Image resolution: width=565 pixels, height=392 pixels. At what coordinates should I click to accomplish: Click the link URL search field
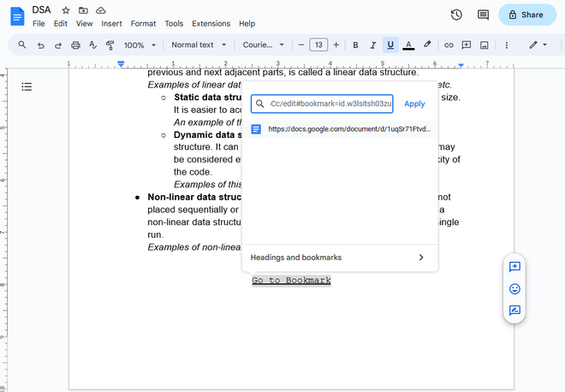tap(322, 104)
